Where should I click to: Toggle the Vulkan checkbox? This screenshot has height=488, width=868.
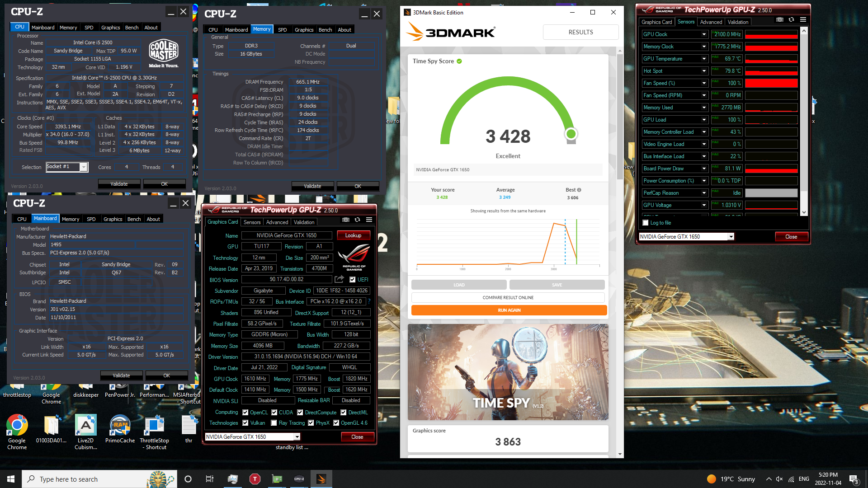245,423
